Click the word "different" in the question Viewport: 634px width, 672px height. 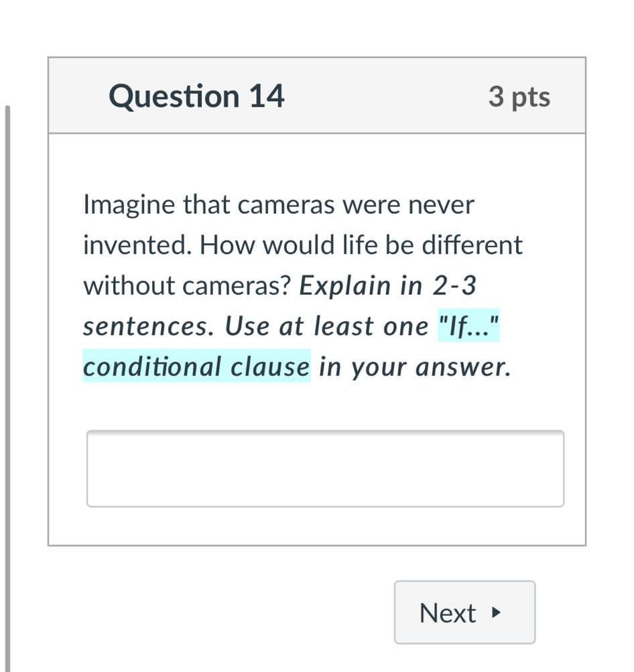point(471,245)
